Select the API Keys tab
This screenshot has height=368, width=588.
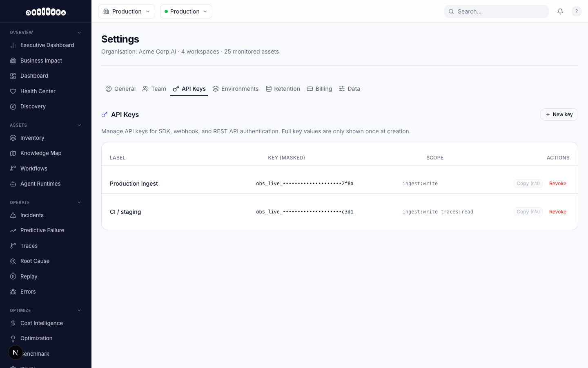point(189,89)
